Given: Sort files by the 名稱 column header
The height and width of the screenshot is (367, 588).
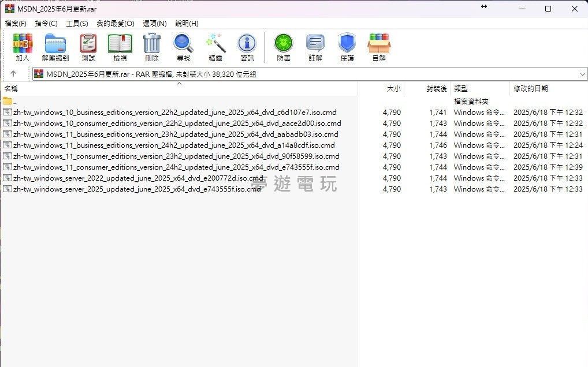Looking at the screenshot, I should point(179,89).
